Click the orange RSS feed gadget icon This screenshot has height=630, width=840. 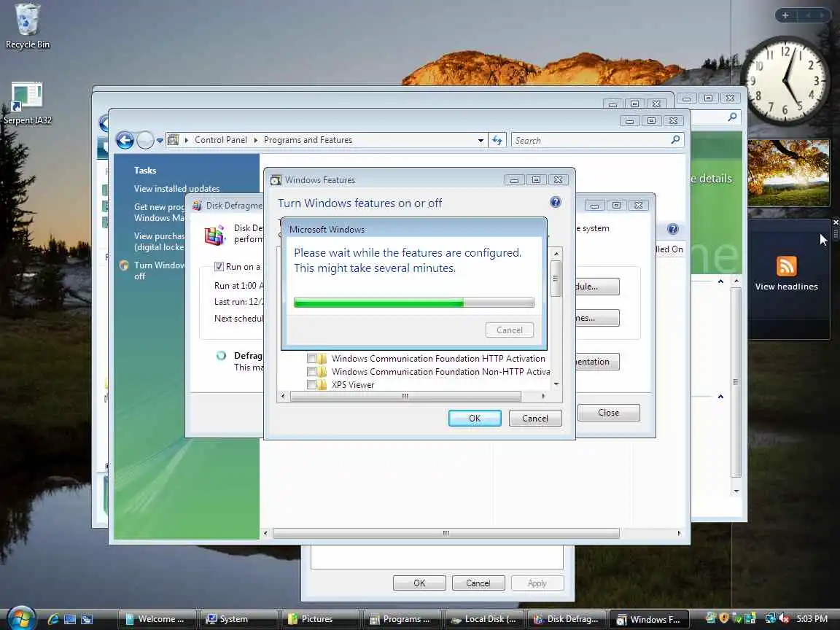(786, 266)
